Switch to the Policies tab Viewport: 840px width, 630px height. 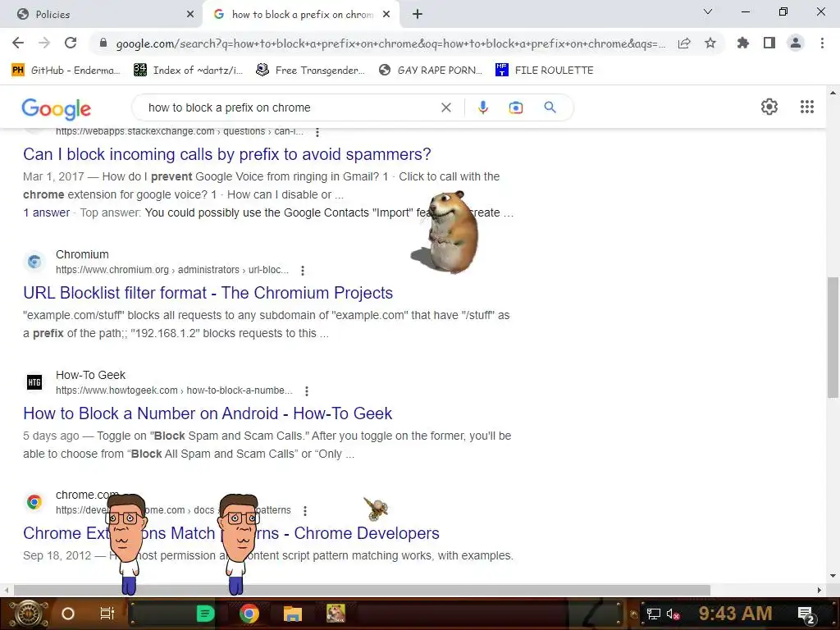click(102, 15)
